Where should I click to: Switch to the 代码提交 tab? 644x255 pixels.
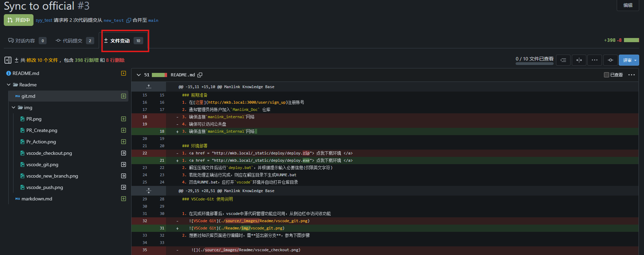point(75,41)
